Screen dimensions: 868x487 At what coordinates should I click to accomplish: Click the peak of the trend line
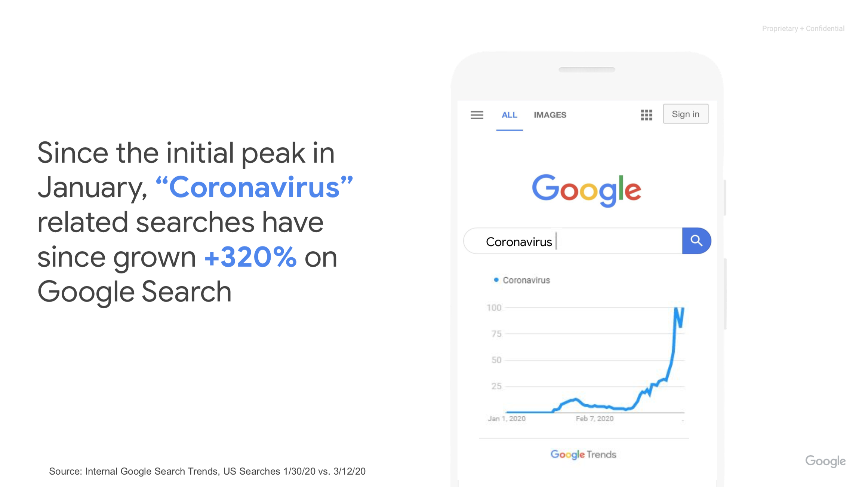tap(677, 309)
